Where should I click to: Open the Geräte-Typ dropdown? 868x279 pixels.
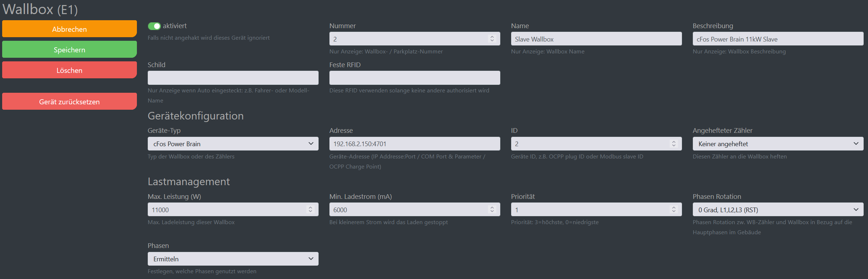pyautogui.click(x=233, y=144)
